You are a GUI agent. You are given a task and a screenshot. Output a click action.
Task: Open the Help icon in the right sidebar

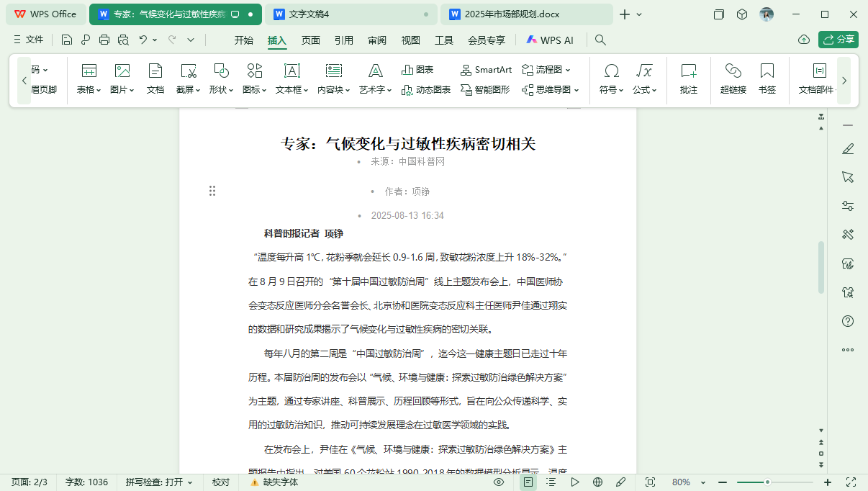coord(847,322)
